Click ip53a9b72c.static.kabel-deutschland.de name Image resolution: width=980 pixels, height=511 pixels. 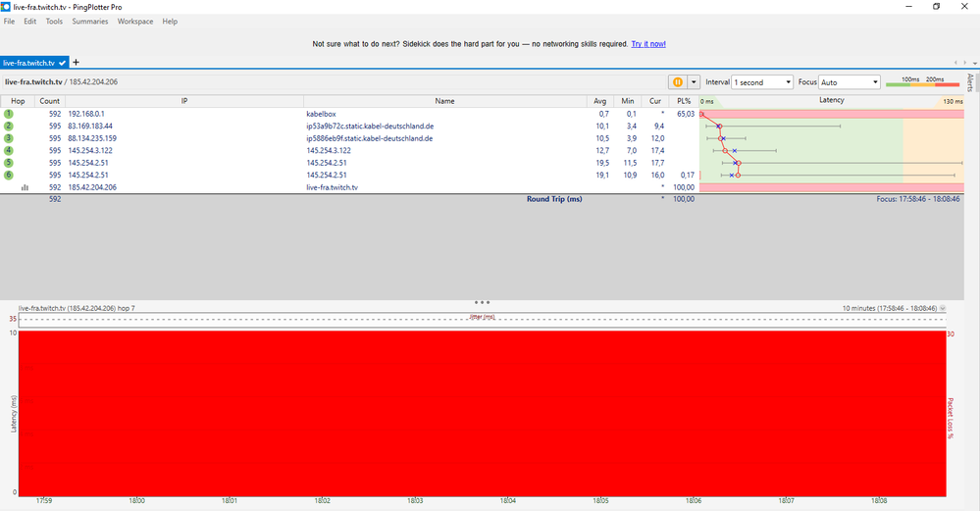(370, 127)
